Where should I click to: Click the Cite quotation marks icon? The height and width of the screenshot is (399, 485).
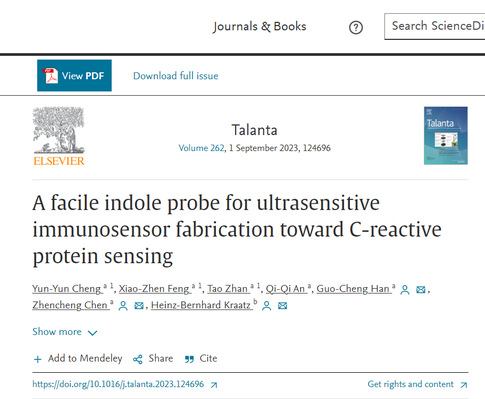click(189, 359)
